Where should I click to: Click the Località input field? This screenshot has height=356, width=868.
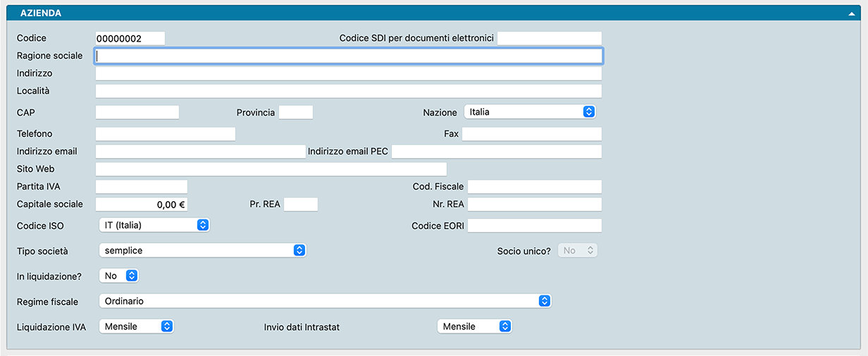(349, 91)
